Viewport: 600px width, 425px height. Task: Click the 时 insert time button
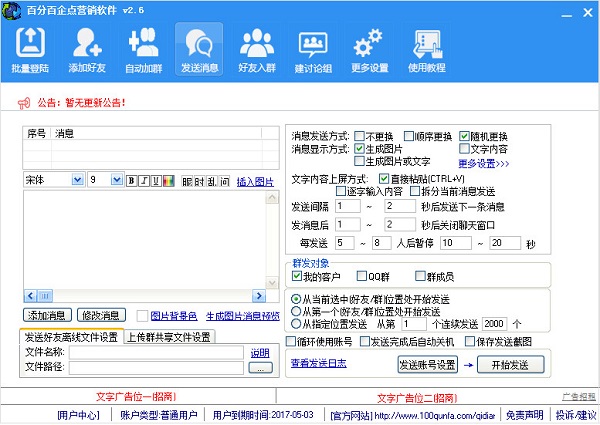(x=199, y=181)
